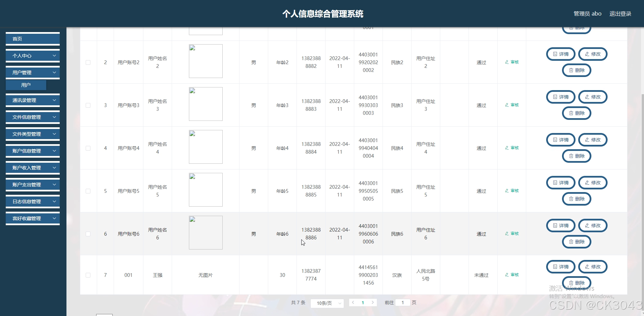The height and width of the screenshot is (316, 644).
Task: Expand the 文件信息管理 sidebar menu
Action: coord(33,117)
